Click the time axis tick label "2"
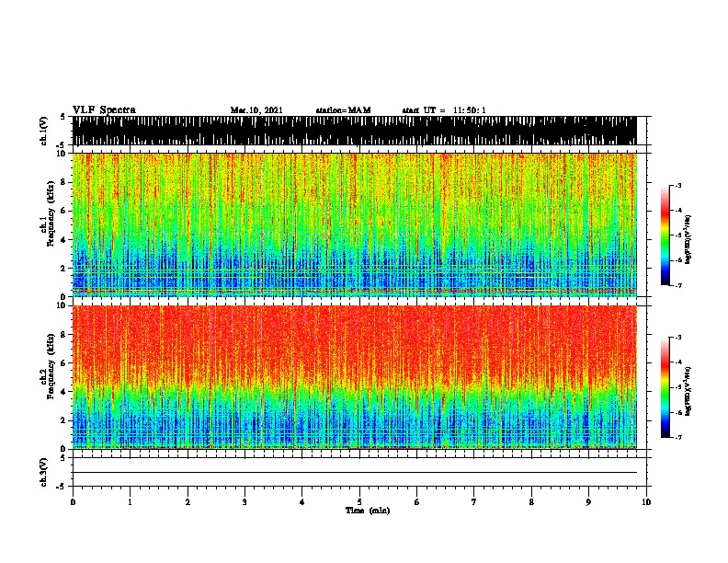Image resolution: width=728 pixels, height=563 pixels. (188, 502)
